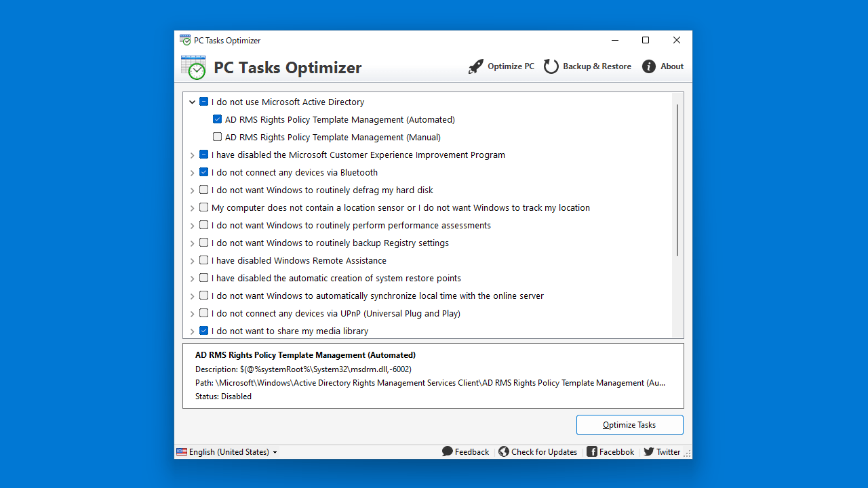Click the task list vertical scrollbar thumb
Image resolution: width=868 pixels, height=488 pixels.
(677, 180)
